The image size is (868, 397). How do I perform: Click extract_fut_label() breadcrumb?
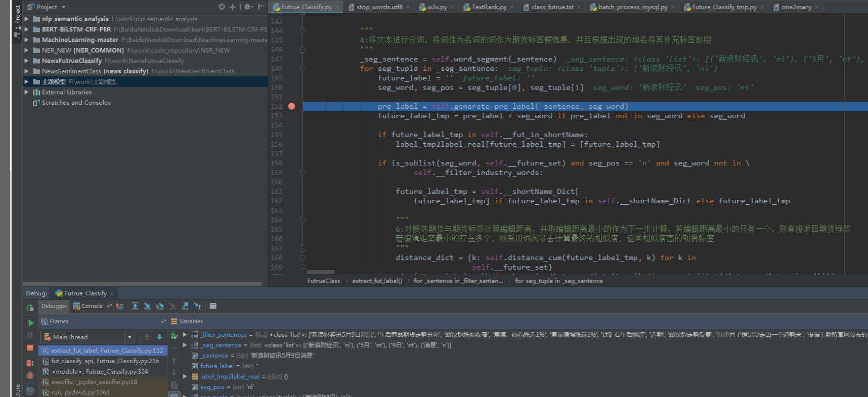coord(377,281)
